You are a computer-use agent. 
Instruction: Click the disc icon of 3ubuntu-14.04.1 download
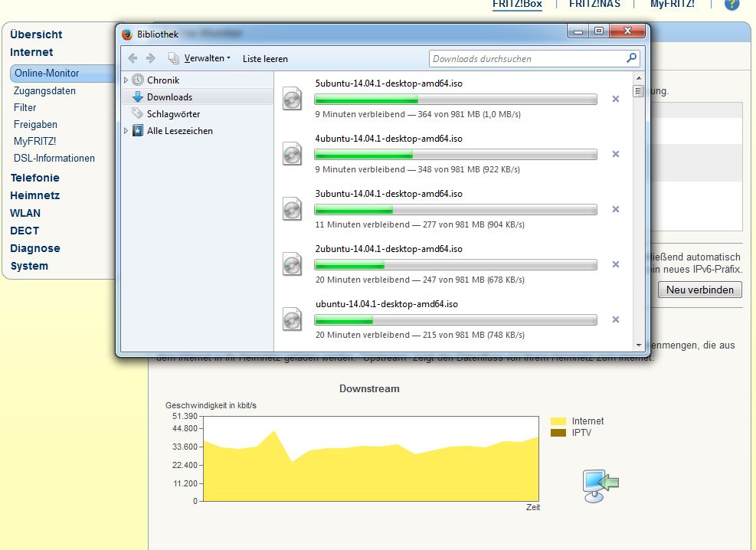[x=292, y=208]
